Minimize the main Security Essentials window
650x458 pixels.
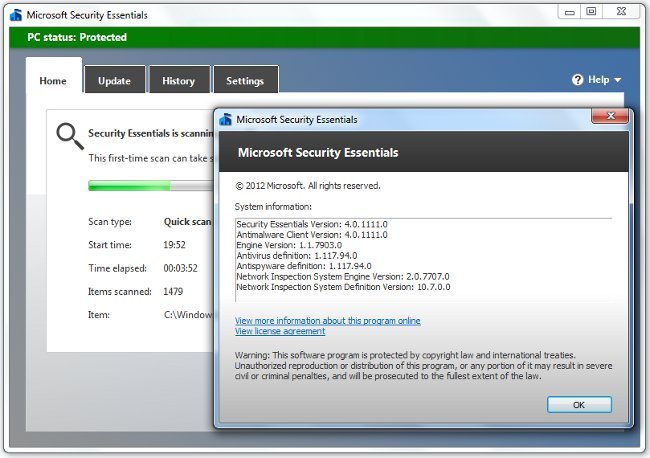pos(570,12)
